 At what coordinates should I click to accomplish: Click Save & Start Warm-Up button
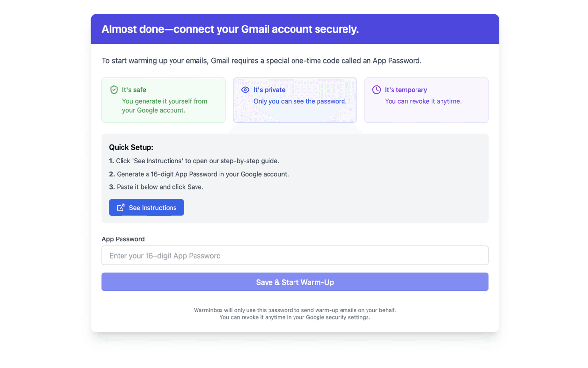tap(294, 282)
